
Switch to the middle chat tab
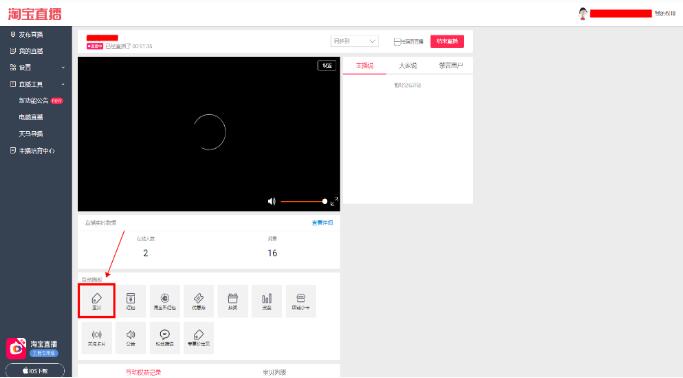[408, 65]
